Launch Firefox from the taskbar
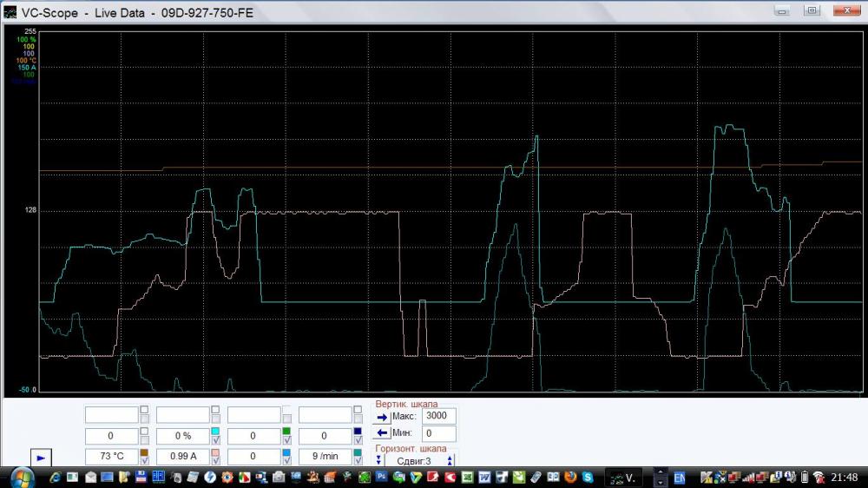Image resolution: width=868 pixels, height=488 pixels. (570, 478)
